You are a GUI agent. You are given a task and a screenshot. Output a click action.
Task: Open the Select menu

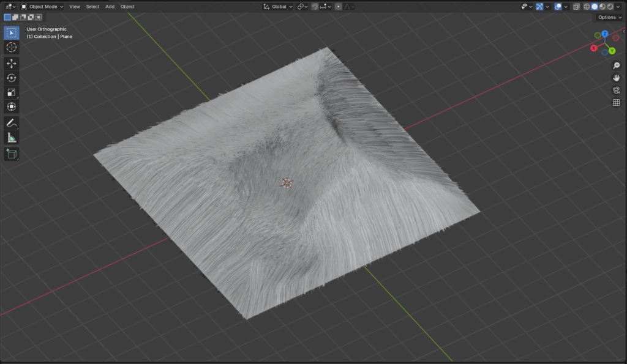(x=92, y=6)
